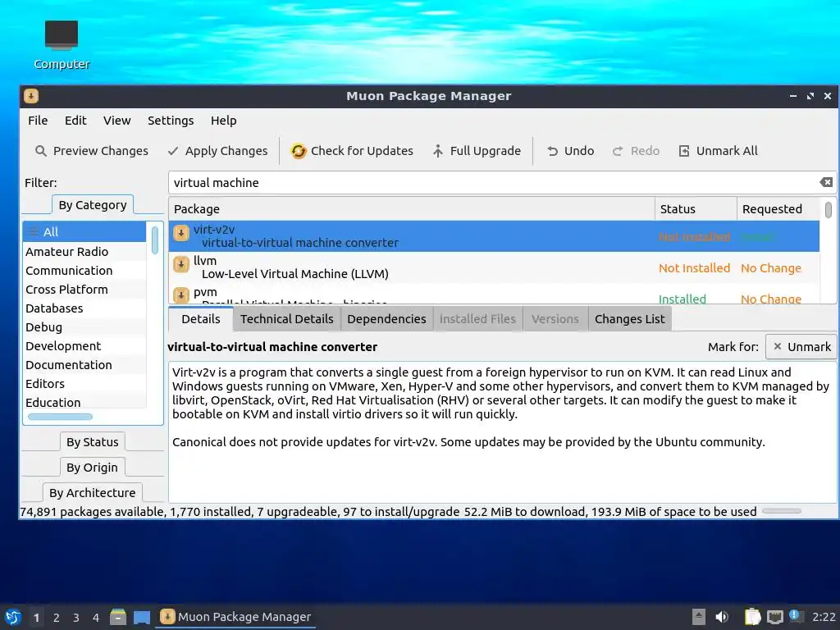Click Preview Changes toolbar button
840x630 pixels.
click(x=92, y=151)
